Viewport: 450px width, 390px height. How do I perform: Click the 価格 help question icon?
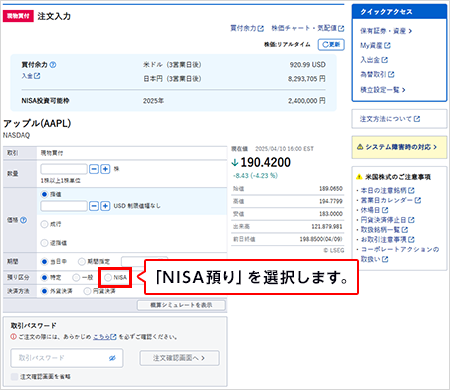click(x=23, y=220)
